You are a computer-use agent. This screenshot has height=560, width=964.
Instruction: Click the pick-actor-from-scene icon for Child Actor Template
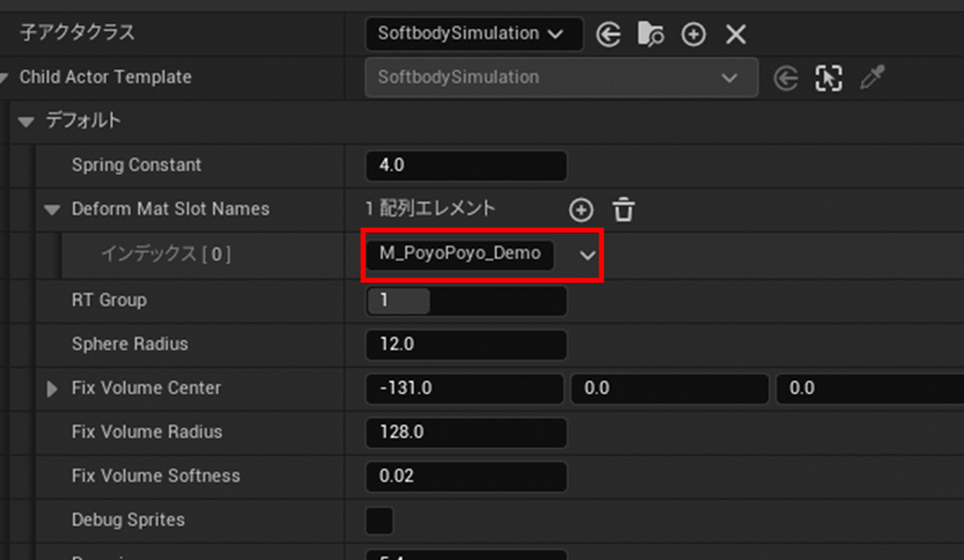[828, 78]
